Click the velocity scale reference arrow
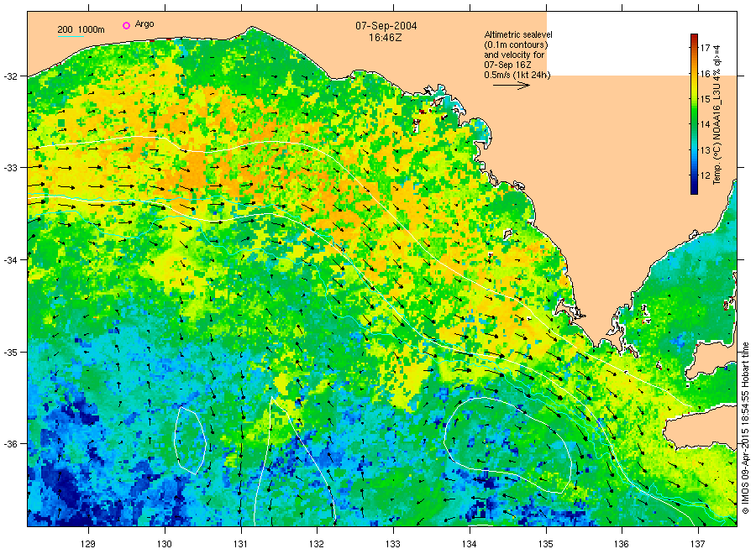Image resolution: width=756 pixels, height=554 pixels. click(x=511, y=86)
